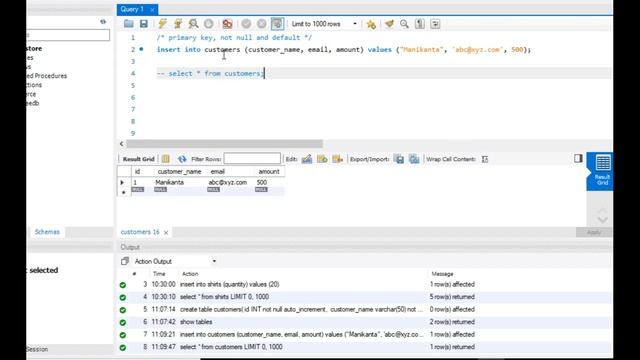Click the rollback transaction X icon
Viewport: 640px width, 360px height.
[x=262, y=24]
